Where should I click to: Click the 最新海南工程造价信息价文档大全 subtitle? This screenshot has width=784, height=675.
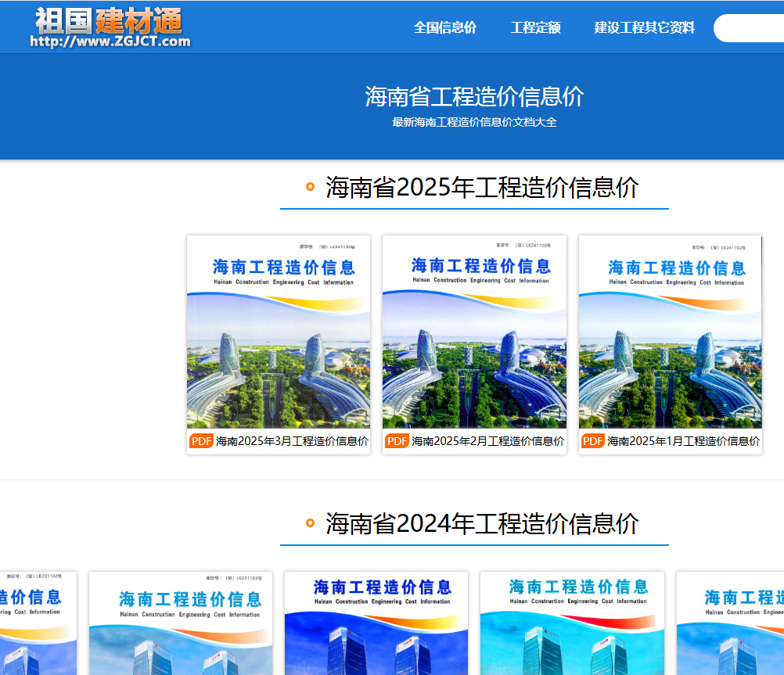[x=474, y=122]
